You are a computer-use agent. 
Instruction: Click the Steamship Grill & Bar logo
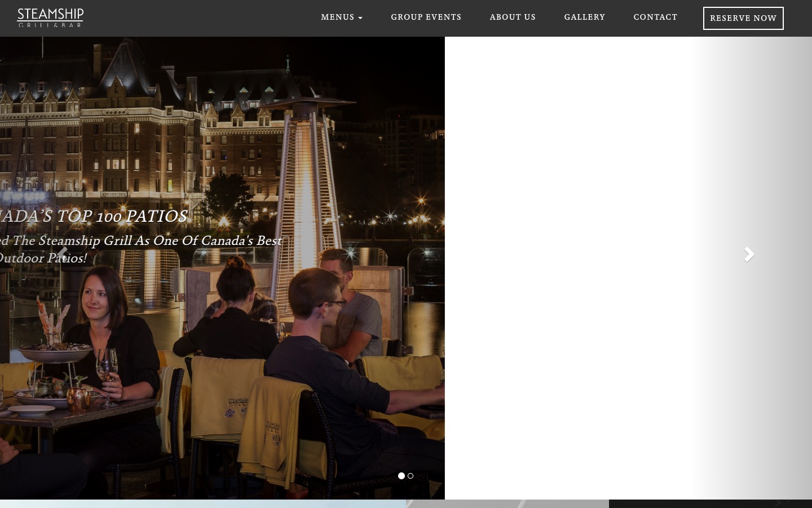pyautogui.click(x=50, y=17)
